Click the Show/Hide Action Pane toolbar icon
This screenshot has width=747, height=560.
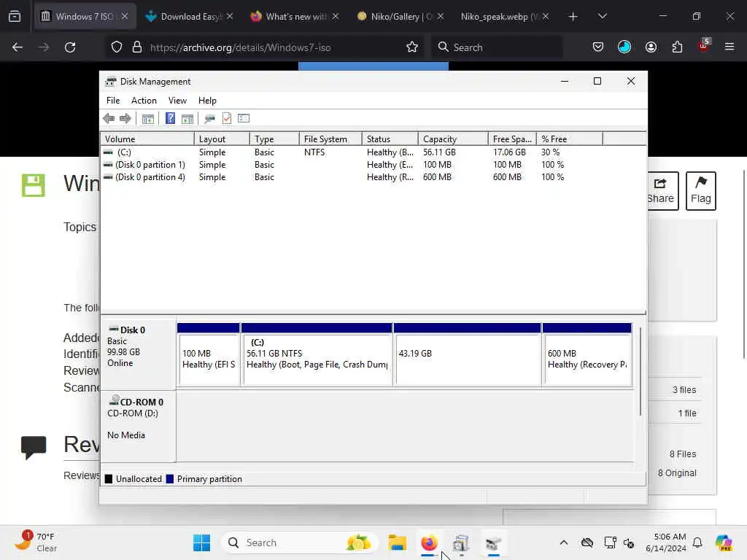click(x=187, y=119)
